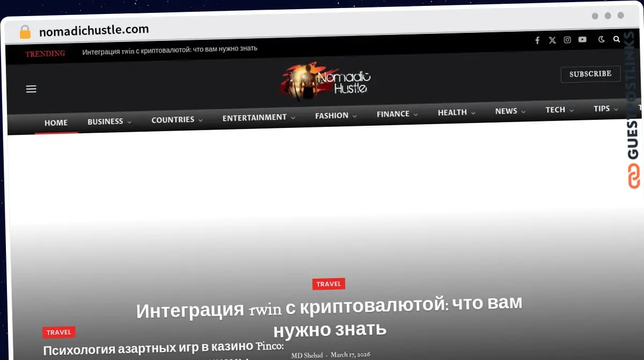The width and height of the screenshot is (644, 360).
Task: Click the search magnifier icon
Action: point(617,39)
